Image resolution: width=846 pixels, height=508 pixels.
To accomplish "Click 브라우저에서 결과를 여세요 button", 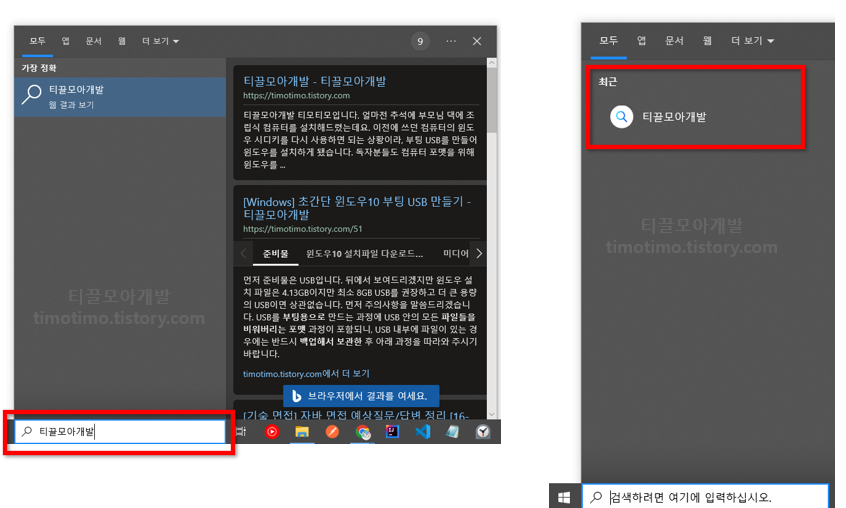I will 361,396.
